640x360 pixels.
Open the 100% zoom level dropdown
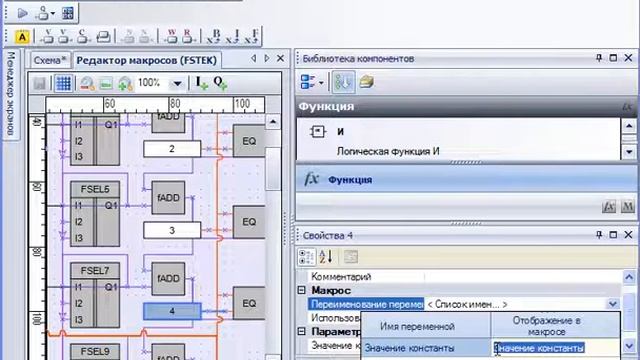(x=177, y=84)
